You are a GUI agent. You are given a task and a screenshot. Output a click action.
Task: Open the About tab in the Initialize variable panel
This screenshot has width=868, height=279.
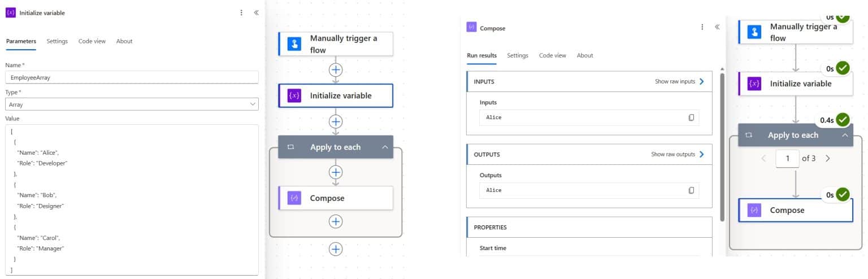[x=124, y=41]
